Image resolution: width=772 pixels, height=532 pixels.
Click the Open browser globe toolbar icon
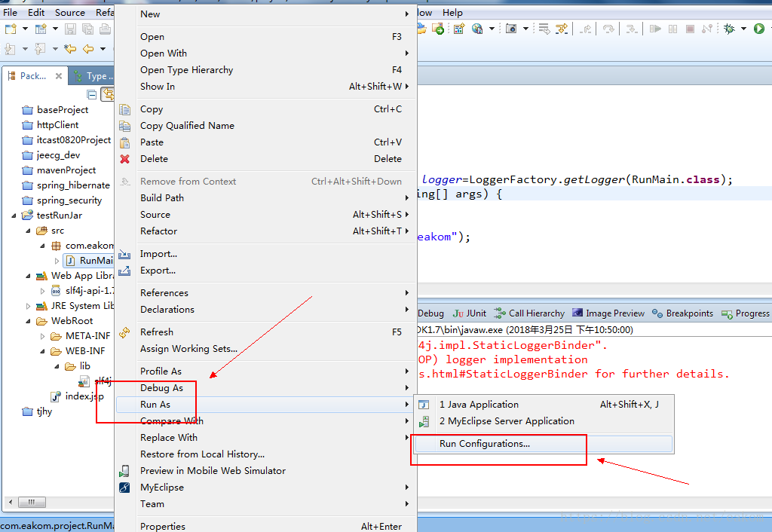tap(476, 29)
